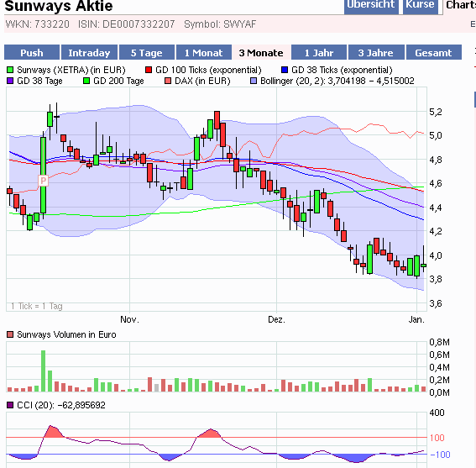Viewport: 476px width, 468px height.
Task: Click the CCI value -62,895692
Action: click(81, 405)
